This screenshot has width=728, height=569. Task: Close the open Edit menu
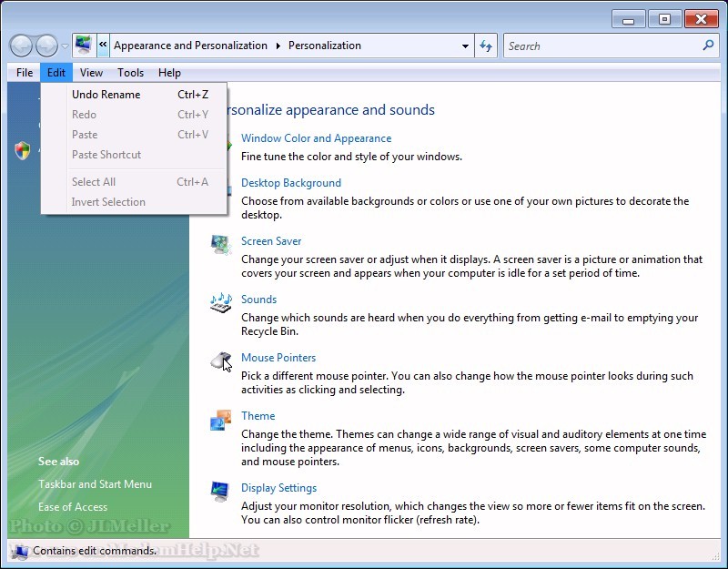(x=56, y=73)
